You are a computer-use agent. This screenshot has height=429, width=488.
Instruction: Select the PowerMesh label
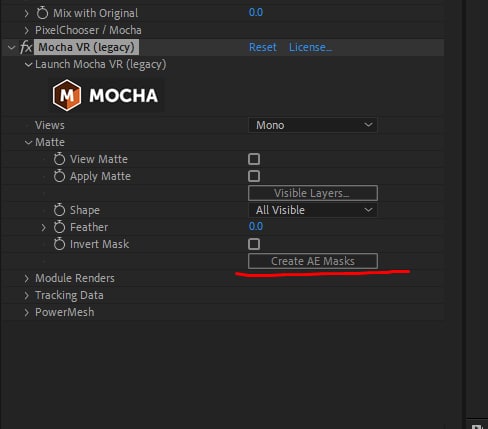[x=65, y=312]
